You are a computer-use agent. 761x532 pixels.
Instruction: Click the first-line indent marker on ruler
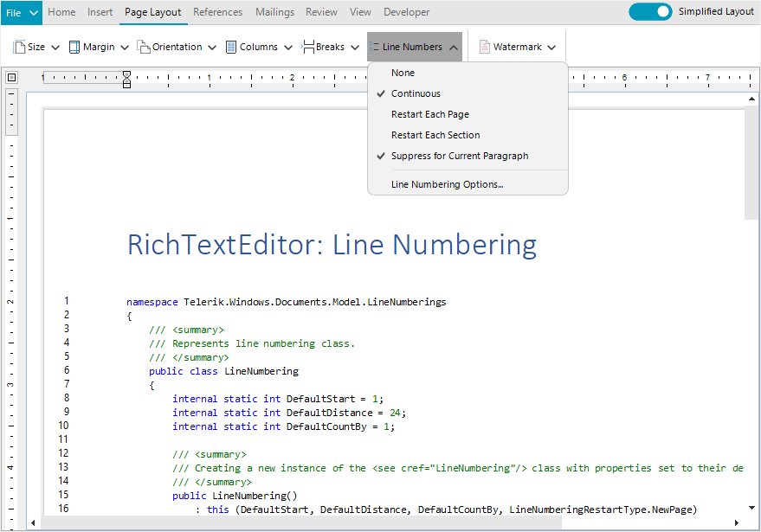[126, 74]
